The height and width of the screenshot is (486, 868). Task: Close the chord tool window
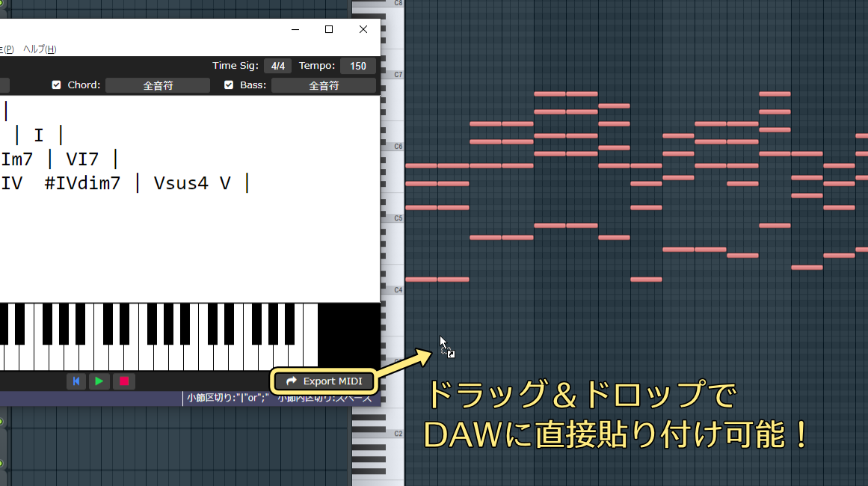click(363, 29)
